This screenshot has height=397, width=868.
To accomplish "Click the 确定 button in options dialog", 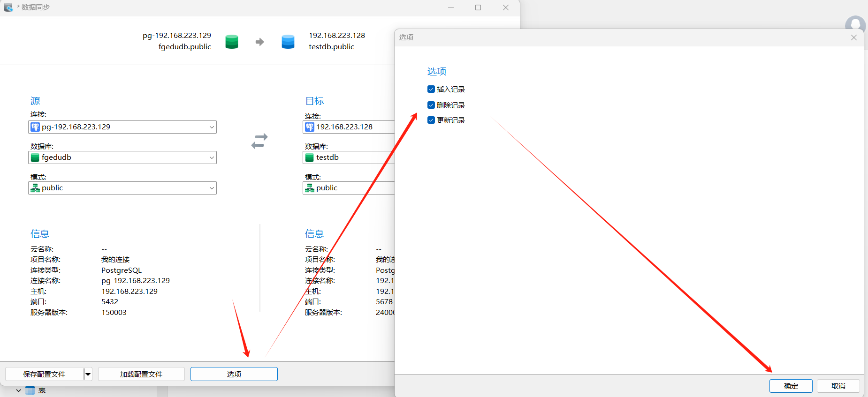I will (x=791, y=386).
